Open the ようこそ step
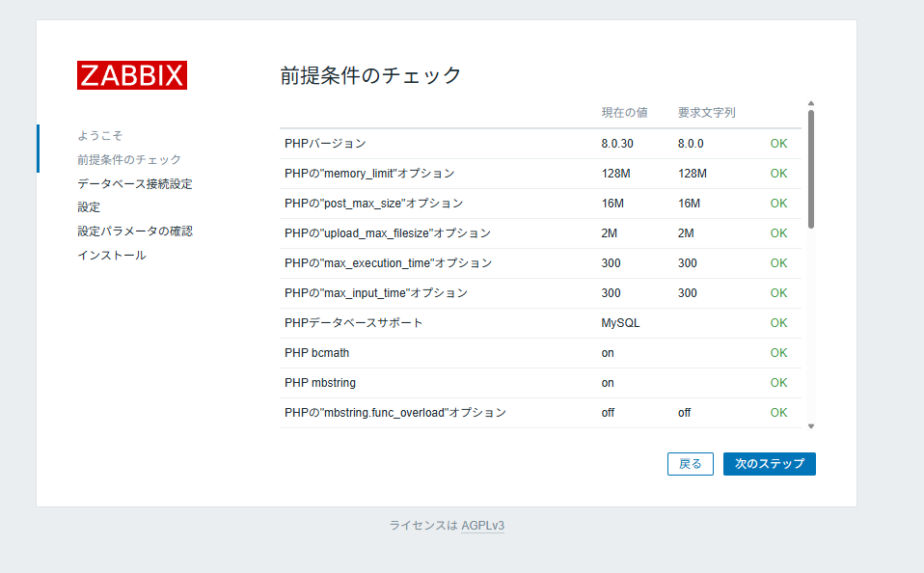The image size is (924, 573). pyautogui.click(x=99, y=135)
